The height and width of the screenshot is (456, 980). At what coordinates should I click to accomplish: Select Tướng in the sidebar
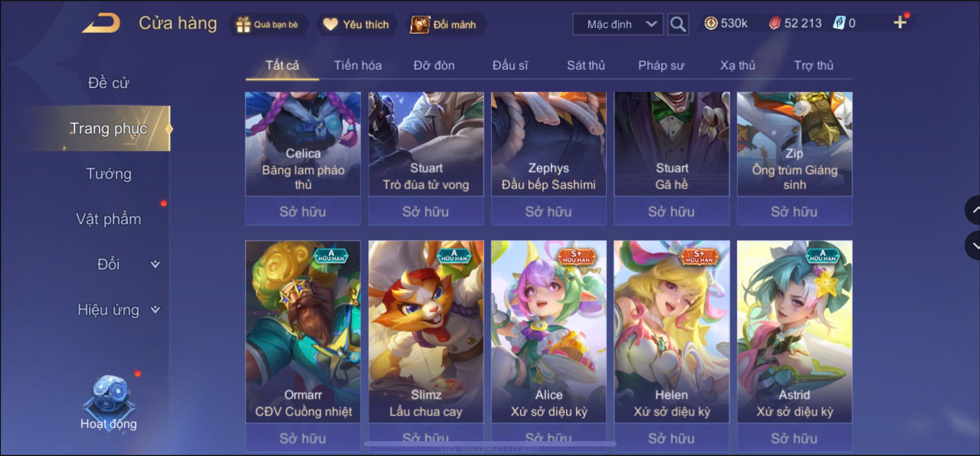tap(108, 173)
